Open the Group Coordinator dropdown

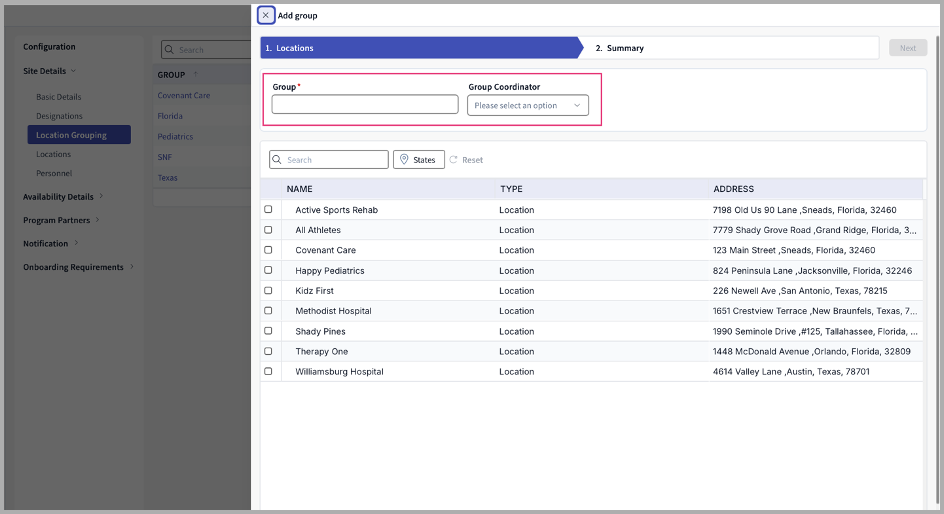click(x=527, y=106)
